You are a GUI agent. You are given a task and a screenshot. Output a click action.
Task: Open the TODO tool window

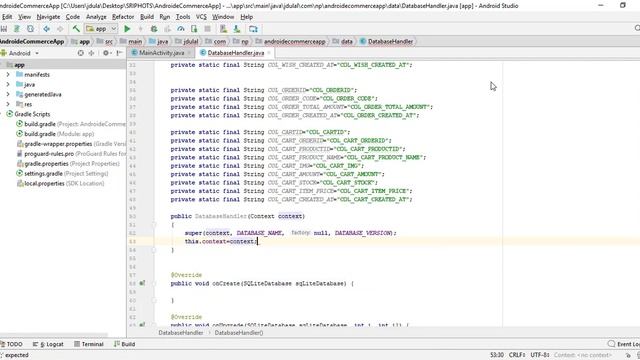[x=11, y=344]
